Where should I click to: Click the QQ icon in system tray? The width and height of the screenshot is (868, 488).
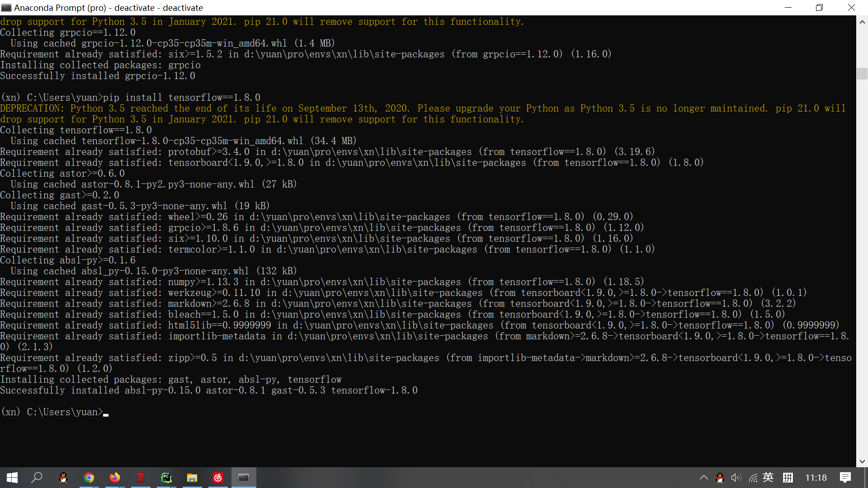pos(720,478)
